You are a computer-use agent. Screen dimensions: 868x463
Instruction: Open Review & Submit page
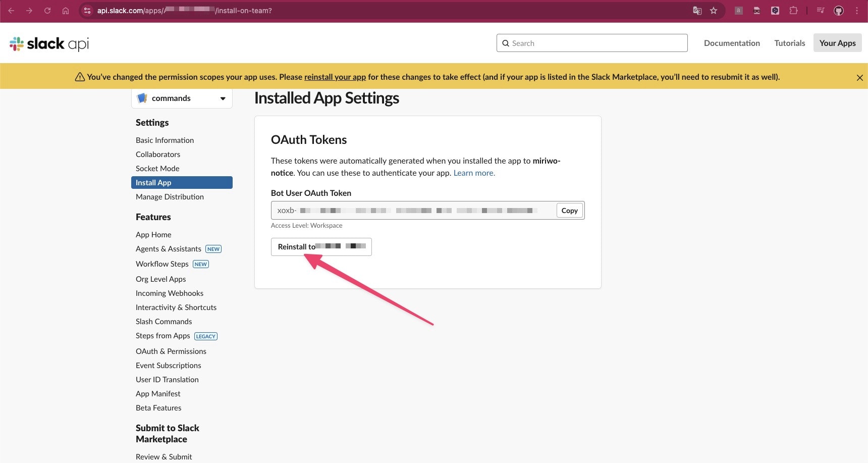click(x=164, y=457)
